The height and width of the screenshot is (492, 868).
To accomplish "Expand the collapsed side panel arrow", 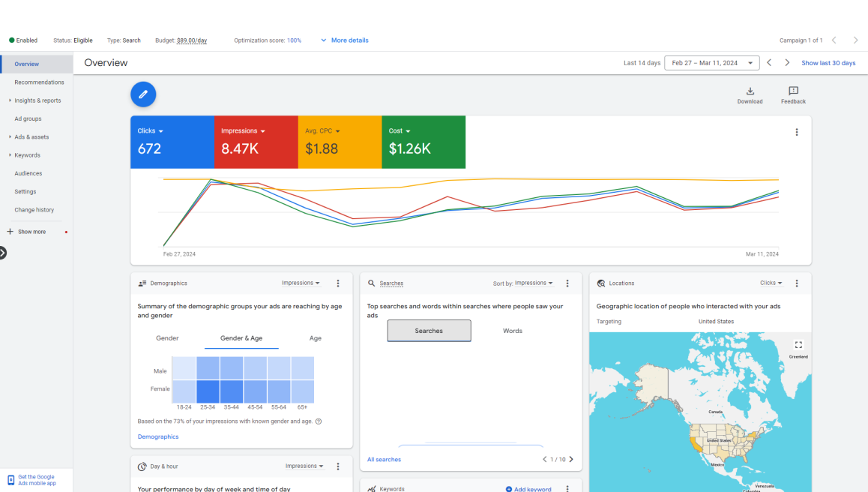I will pyautogui.click(x=3, y=253).
